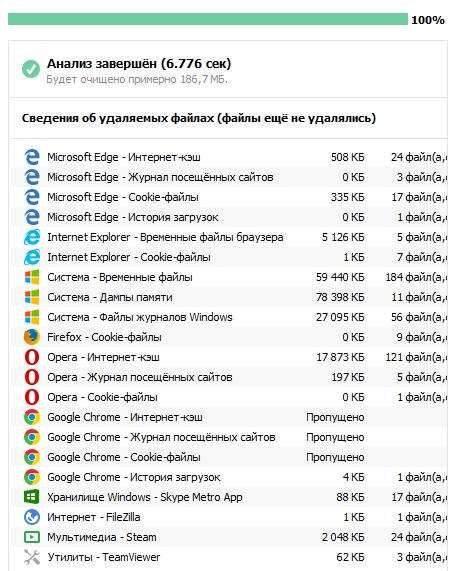Select Opera - Журнал посещённых сайтов entry
This screenshot has height=571, width=454.
point(229,377)
